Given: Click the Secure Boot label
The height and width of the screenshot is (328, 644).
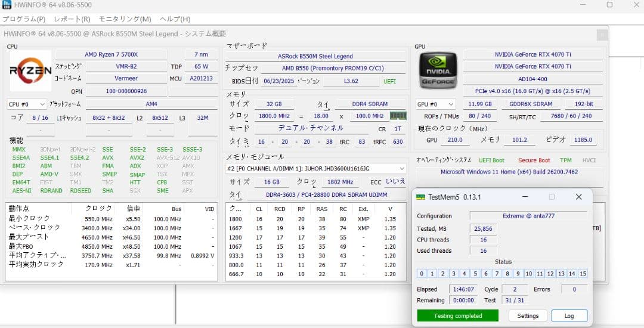Looking at the screenshot, I should tap(534, 160).
